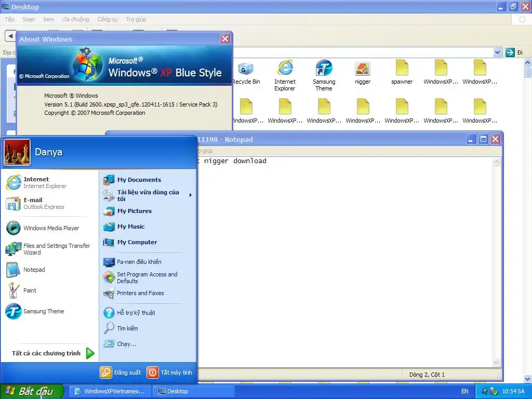Click the Đi go button

[x=514, y=52]
